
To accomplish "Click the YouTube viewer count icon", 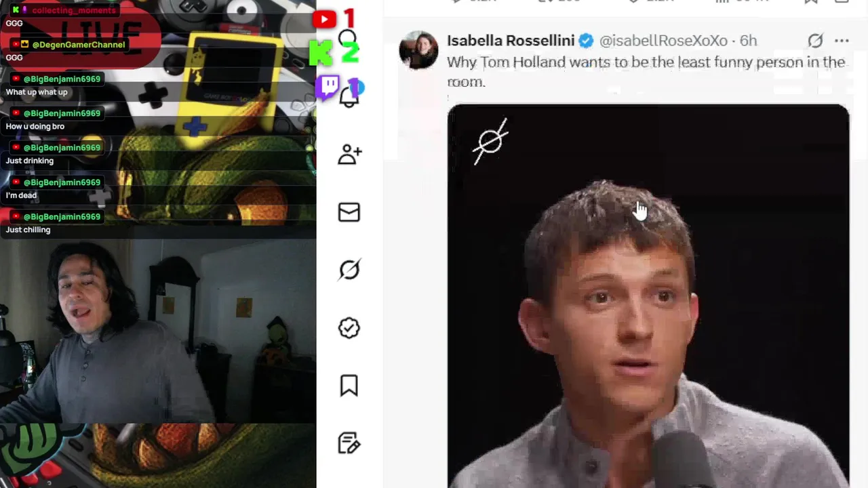I will point(324,19).
